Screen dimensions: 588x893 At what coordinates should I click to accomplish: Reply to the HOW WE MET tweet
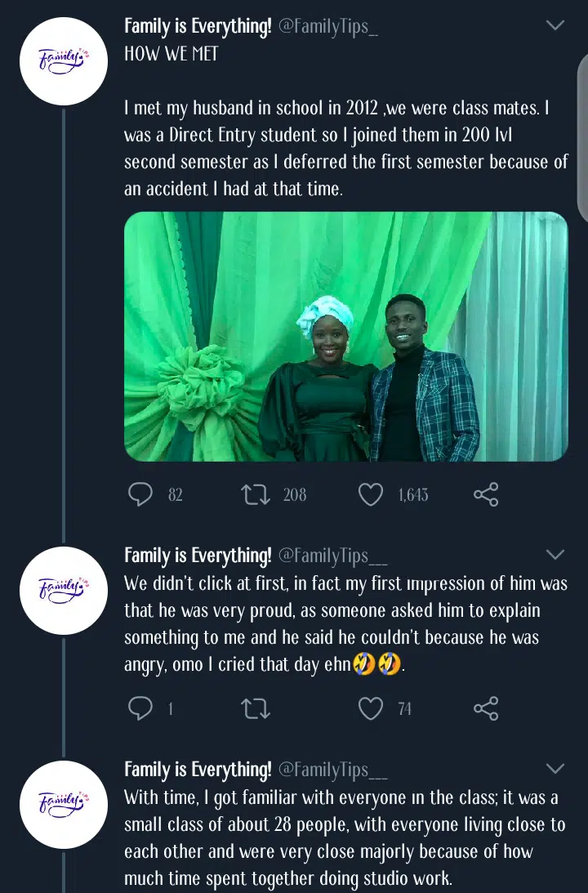pos(141,494)
